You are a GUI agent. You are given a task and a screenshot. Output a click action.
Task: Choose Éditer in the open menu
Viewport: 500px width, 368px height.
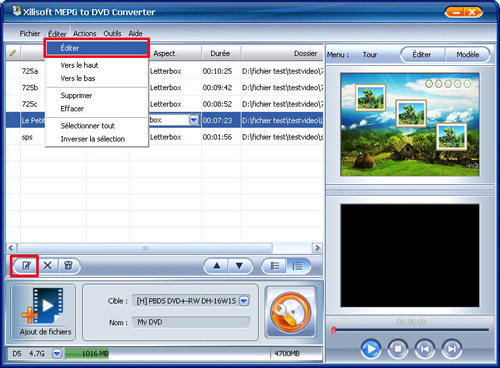pos(97,48)
